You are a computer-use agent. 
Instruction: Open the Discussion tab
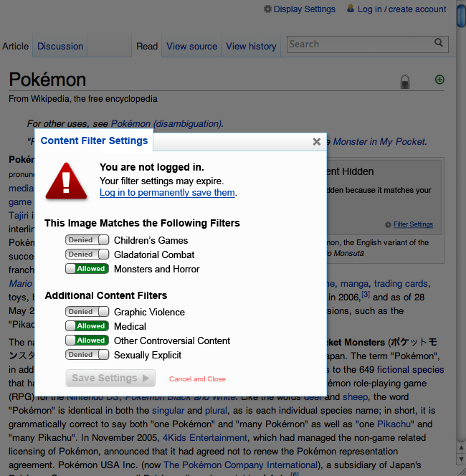[60, 46]
